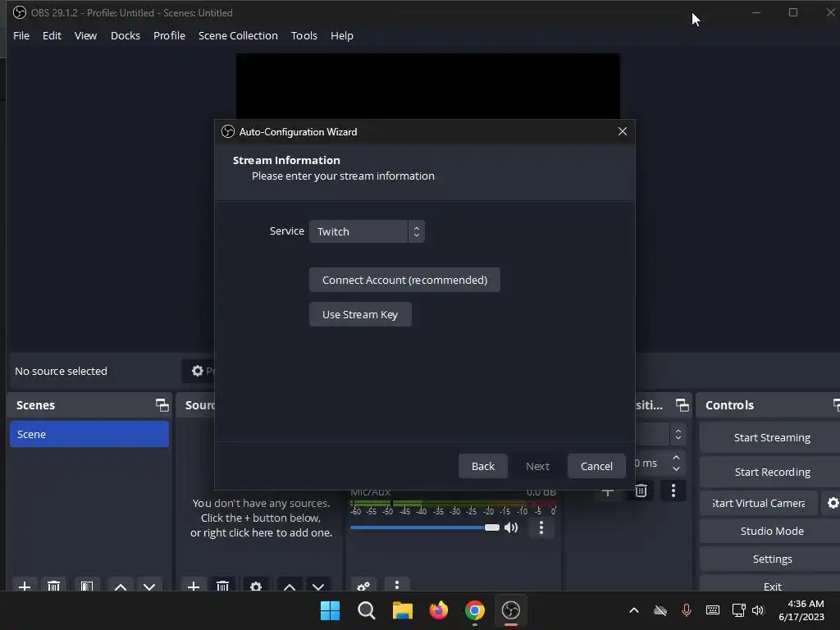Toggle Studio Mode
This screenshot has height=630, width=840.
771,531
